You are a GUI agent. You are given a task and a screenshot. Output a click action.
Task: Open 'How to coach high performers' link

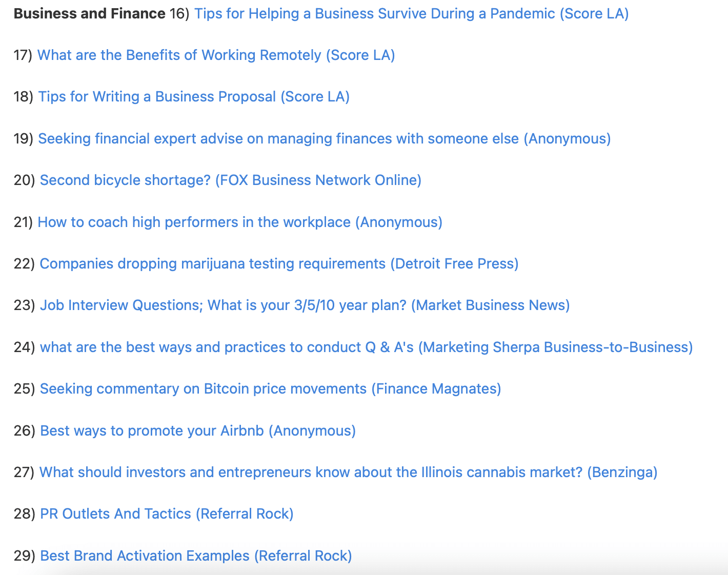[x=240, y=222]
